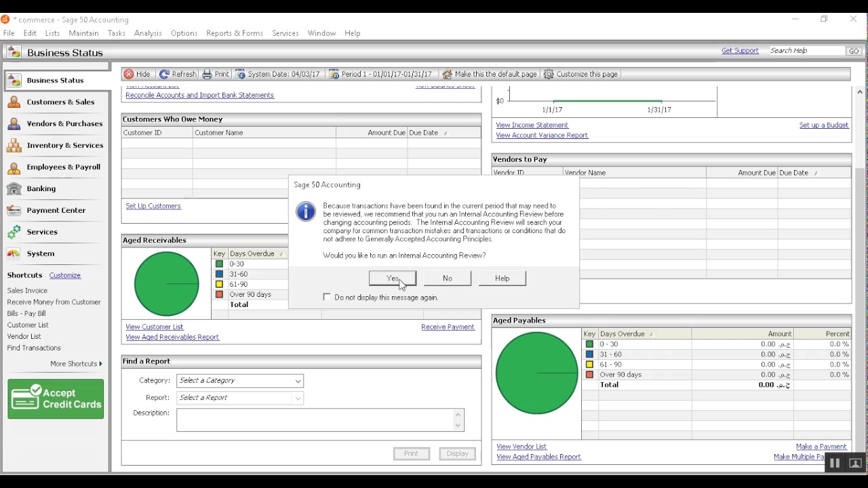The image size is (868, 488).
Task: Tick Do not display this message again
Action: click(x=328, y=297)
